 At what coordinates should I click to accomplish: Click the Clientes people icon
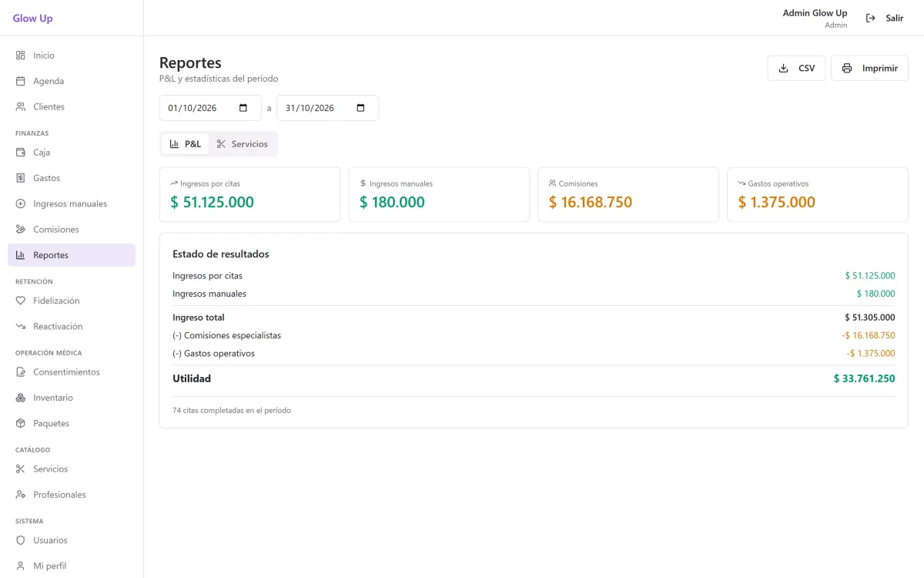[x=21, y=106]
